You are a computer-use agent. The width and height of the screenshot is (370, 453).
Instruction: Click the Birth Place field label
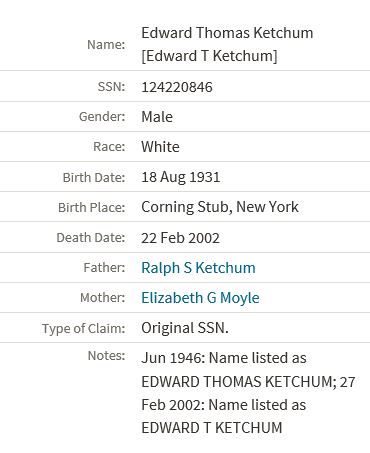pyautogui.click(x=92, y=208)
